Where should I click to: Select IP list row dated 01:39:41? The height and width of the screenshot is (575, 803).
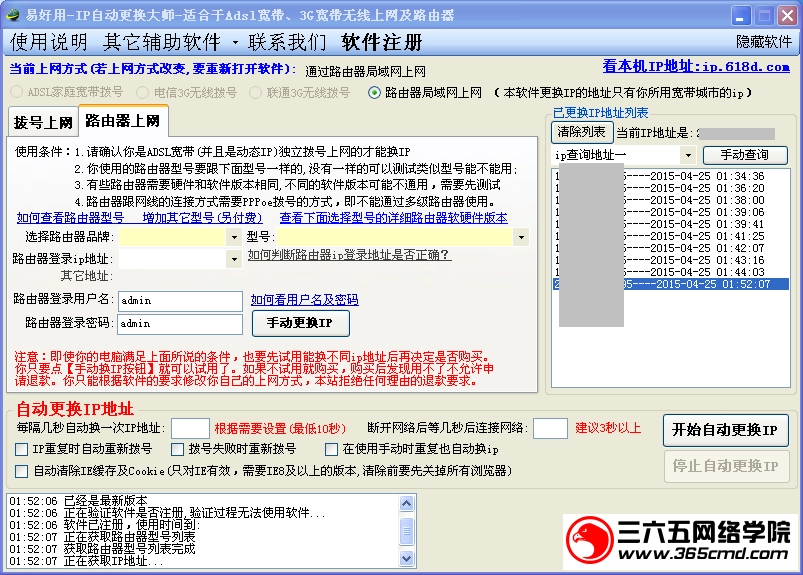[670, 224]
